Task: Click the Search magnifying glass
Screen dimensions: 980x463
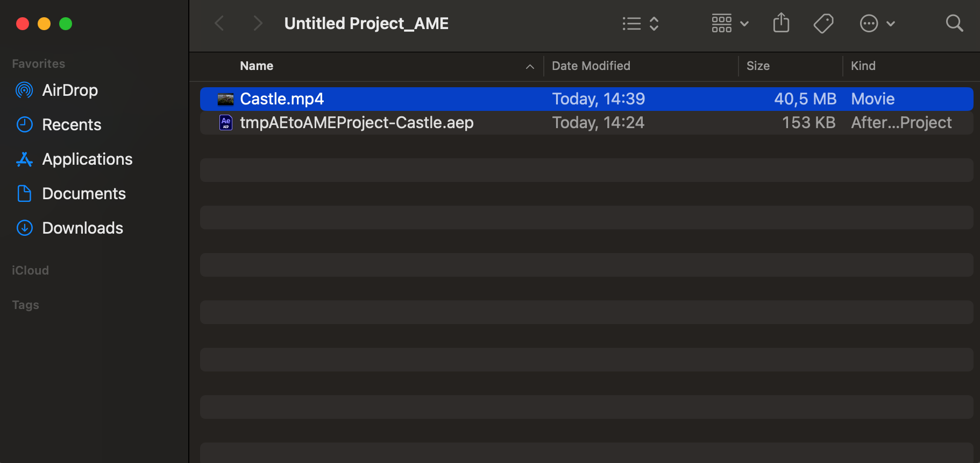Action: [954, 23]
